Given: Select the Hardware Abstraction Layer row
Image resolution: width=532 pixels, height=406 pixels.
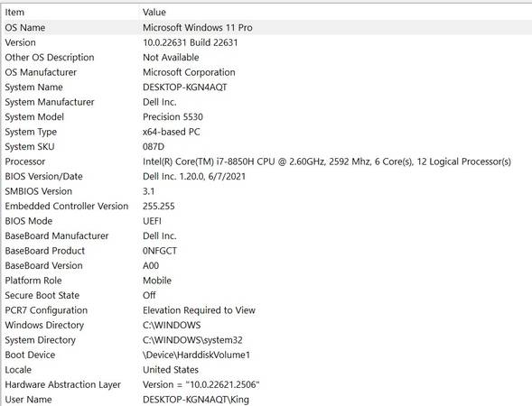Looking at the screenshot, I should click(266, 384).
